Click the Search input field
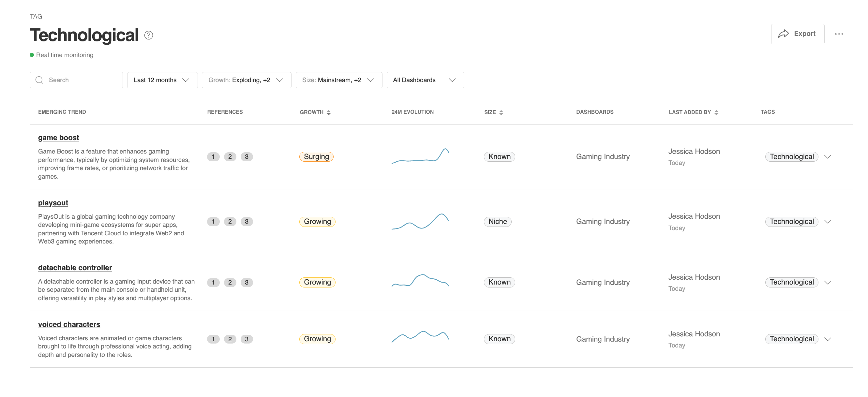This screenshot has height=397, width=868. [81, 80]
